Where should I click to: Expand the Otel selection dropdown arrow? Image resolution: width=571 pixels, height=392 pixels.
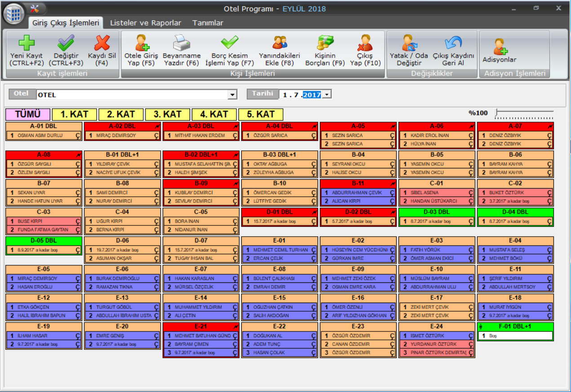pyautogui.click(x=232, y=95)
